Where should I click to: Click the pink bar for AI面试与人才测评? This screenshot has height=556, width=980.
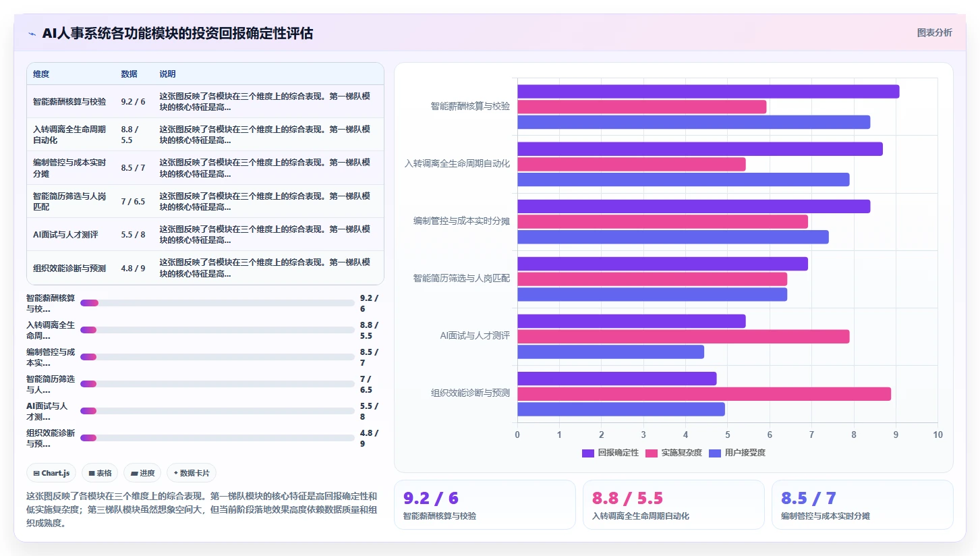click(683, 337)
